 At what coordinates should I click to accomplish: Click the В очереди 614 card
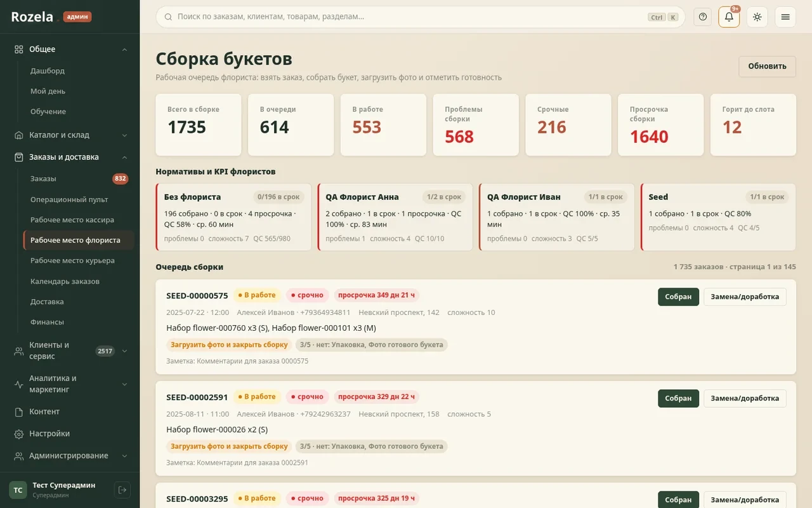pos(291,124)
